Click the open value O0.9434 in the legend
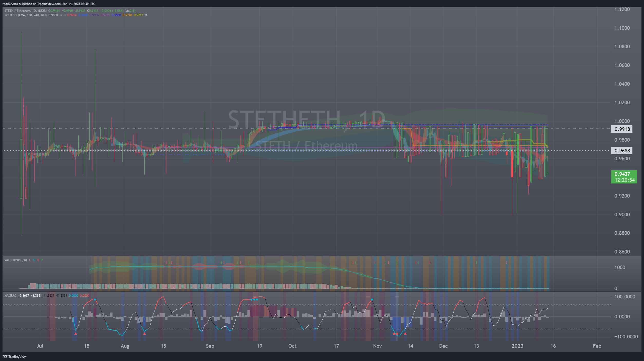 [54, 11]
